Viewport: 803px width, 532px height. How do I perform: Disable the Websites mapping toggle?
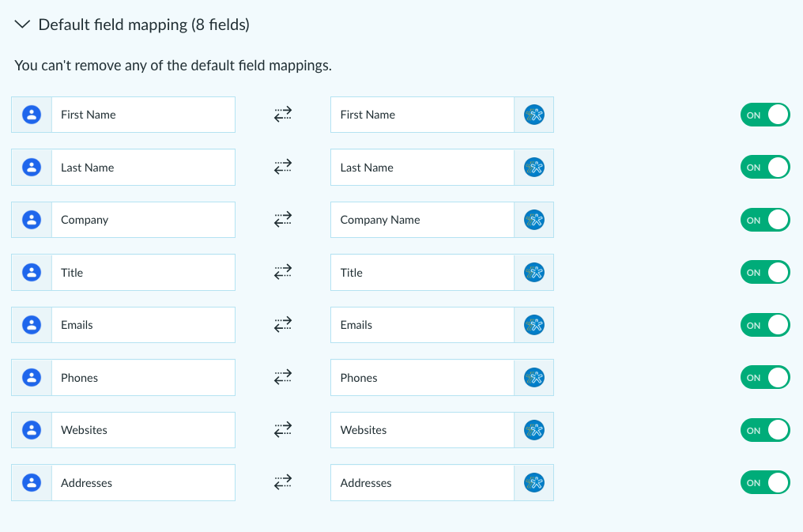tap(765, 430)
